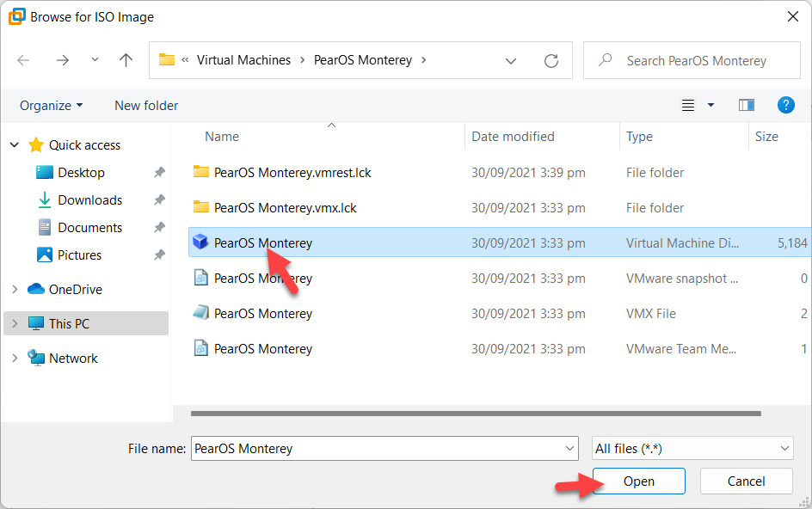Open more view options dropdown arrow
This screenshot has height=509, width=812.
coord(711,105)
